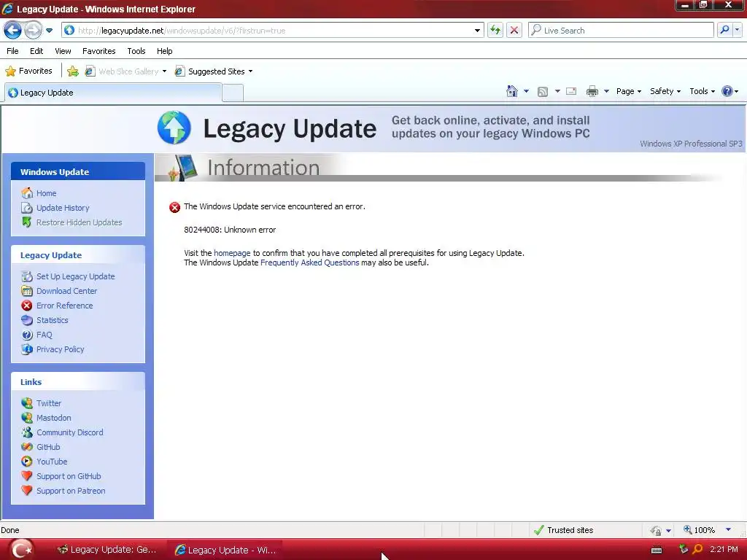This screenshot has width=747, height=560.
Task: Select the Legacy Update browser tab
Action: coord(113,93)
